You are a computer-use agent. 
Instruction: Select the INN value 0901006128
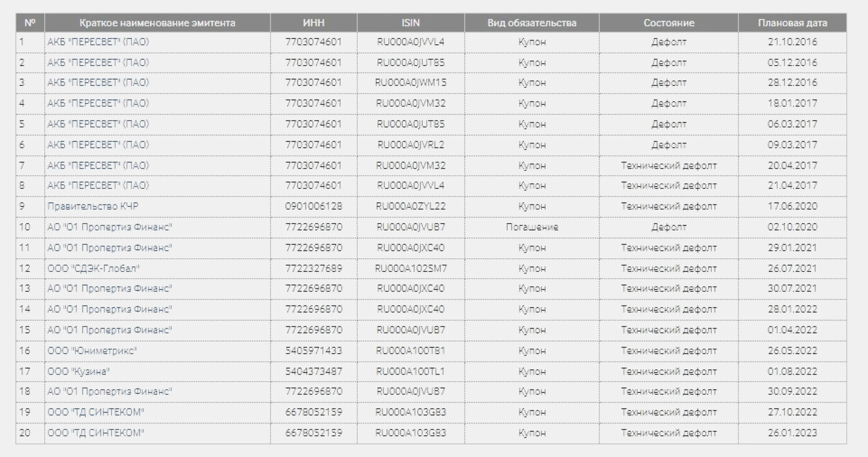(313, 206)
